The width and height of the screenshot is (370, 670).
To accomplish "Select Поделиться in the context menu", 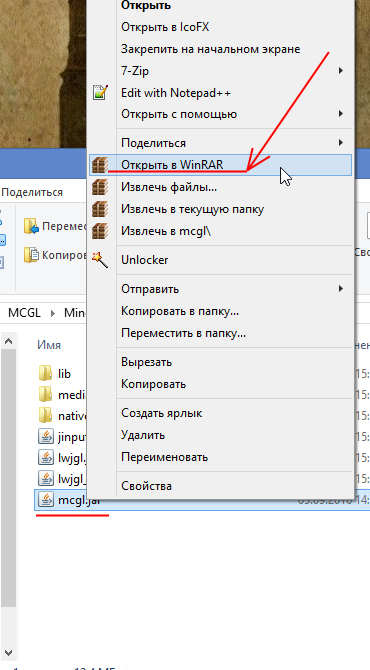I will 153,143.
